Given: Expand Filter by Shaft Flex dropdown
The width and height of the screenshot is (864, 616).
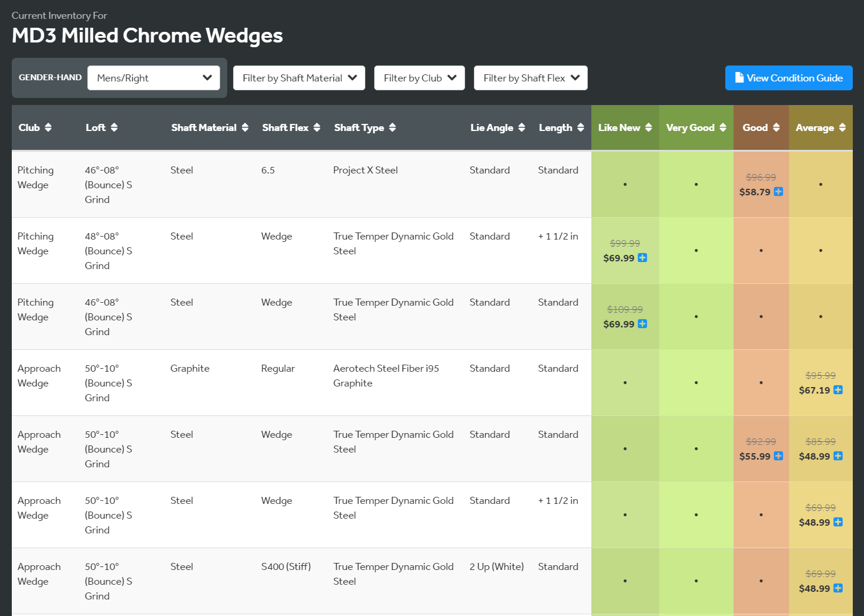Looking at the screenshot, I should pos(531,78).
